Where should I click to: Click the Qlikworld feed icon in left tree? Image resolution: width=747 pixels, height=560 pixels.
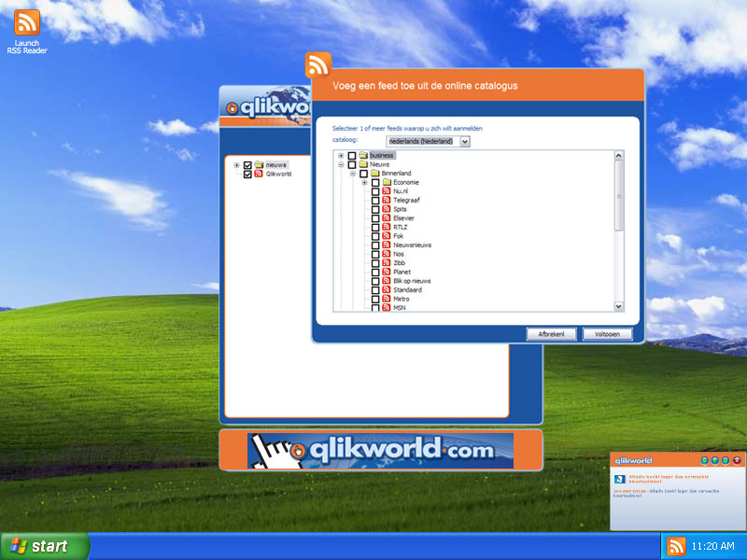click(259, 175)
